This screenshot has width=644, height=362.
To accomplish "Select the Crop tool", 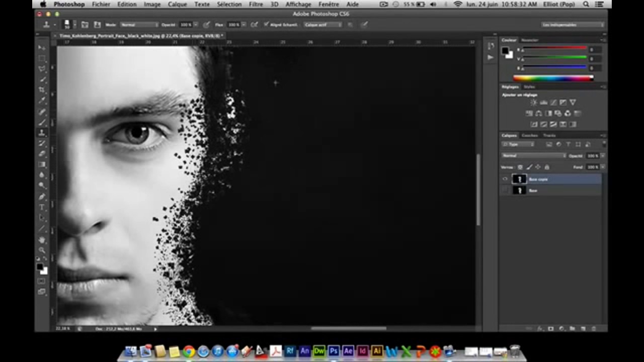I will coord(42,90).
